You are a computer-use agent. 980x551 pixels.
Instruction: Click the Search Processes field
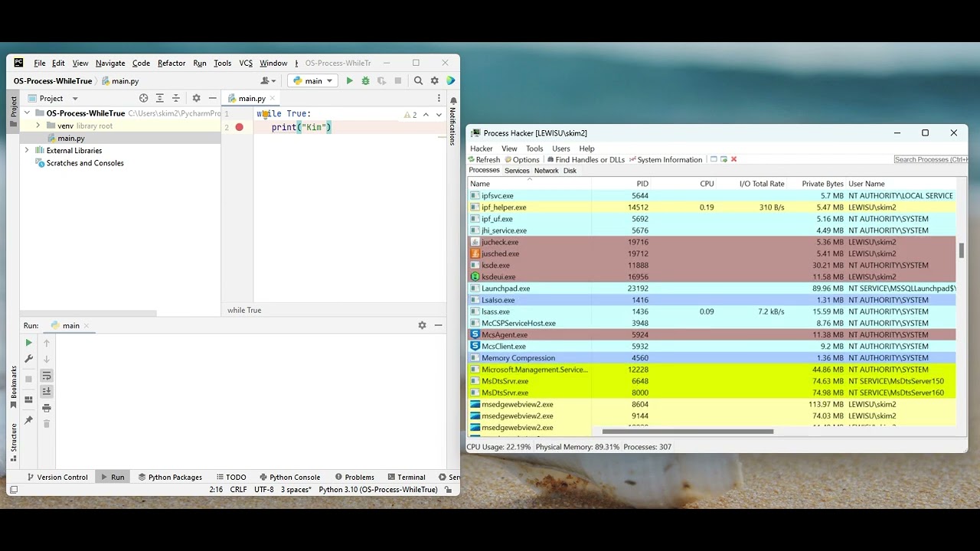tap(930, 159)
